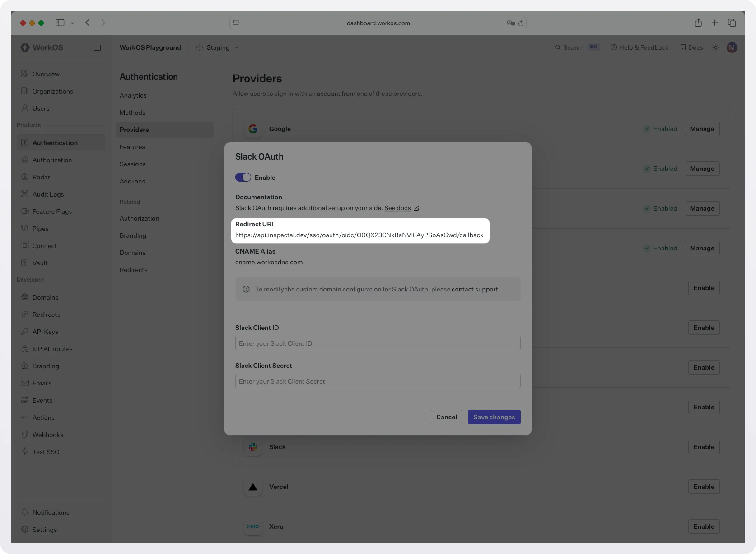Open Feature Flags
The image size is (756, 554).
click(52, 211)
